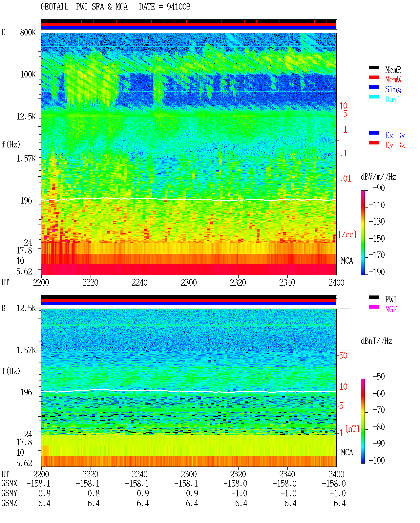Click the 800K frequency label of E panel
Image resolution: width=420 pixels, height=523 pixels.
[x=28, y=33]
